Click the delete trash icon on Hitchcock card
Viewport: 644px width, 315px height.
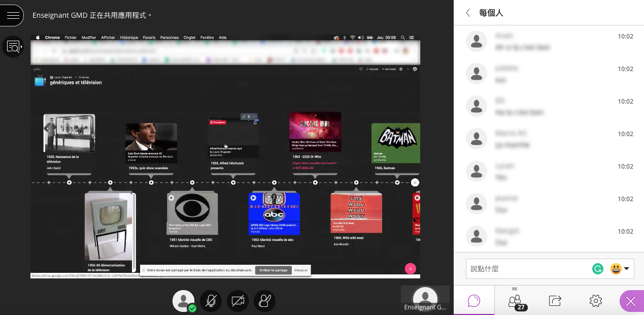249,116
